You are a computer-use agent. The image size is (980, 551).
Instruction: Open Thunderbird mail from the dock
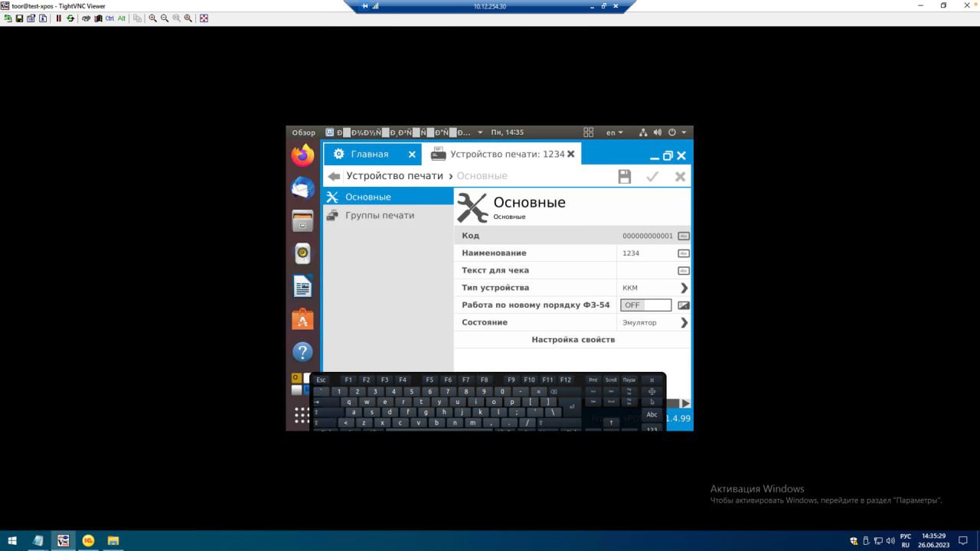pos(302,187)
